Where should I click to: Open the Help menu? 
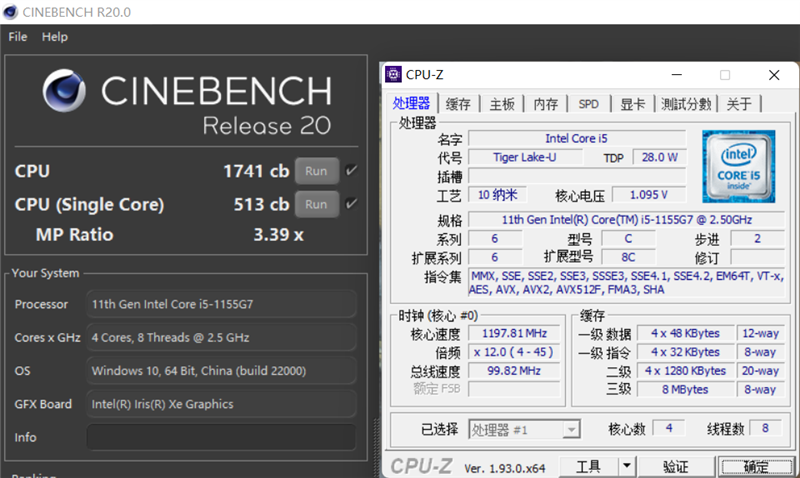(55, 37)
